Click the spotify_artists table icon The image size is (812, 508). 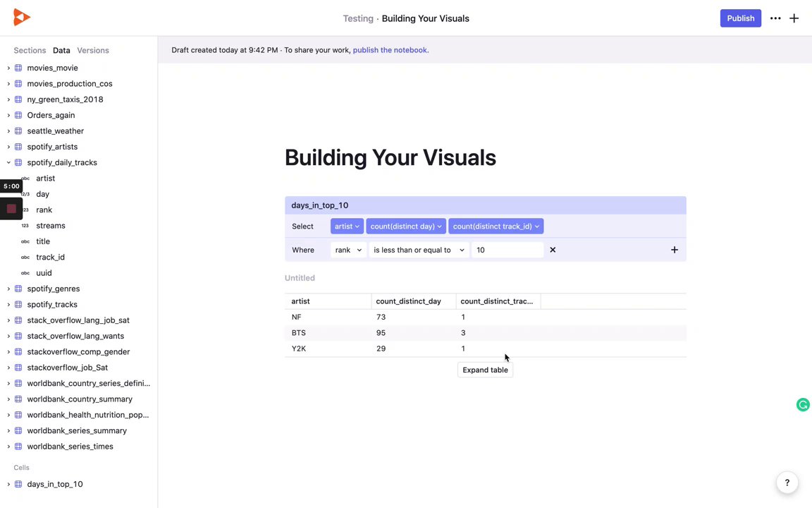[x=18, y=147]
